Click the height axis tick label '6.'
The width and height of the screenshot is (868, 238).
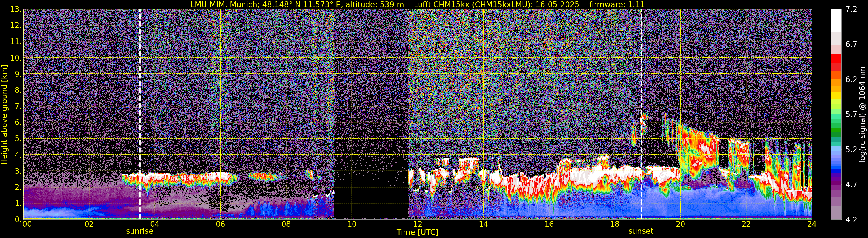pyautogui.click(x=18, y=123)
